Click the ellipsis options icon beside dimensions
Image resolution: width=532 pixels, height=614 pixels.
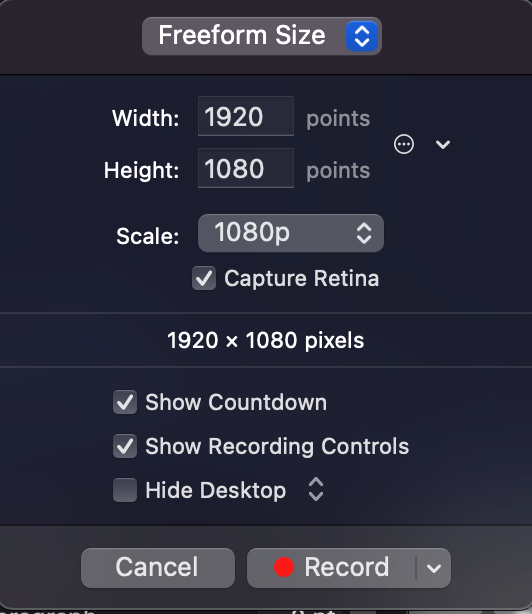click(404, 144)
